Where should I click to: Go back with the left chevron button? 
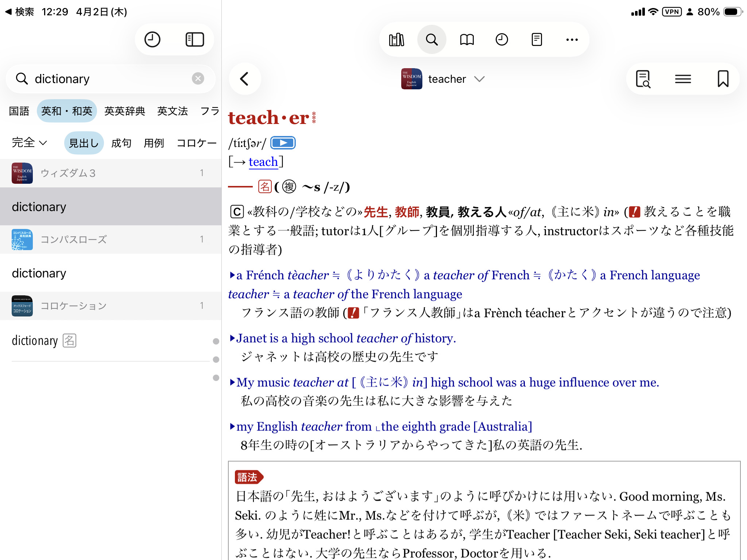(245, 79)
